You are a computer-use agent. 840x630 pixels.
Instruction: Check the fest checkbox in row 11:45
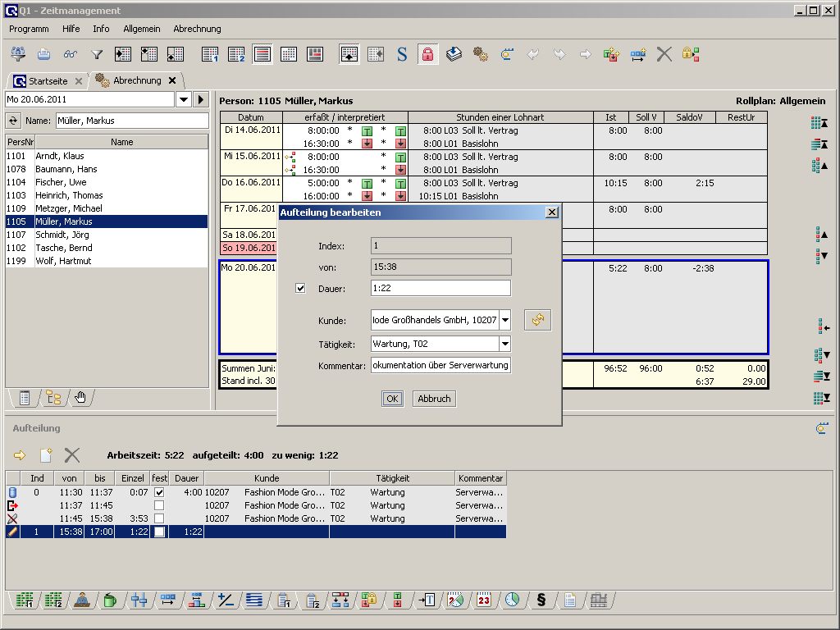159,518
